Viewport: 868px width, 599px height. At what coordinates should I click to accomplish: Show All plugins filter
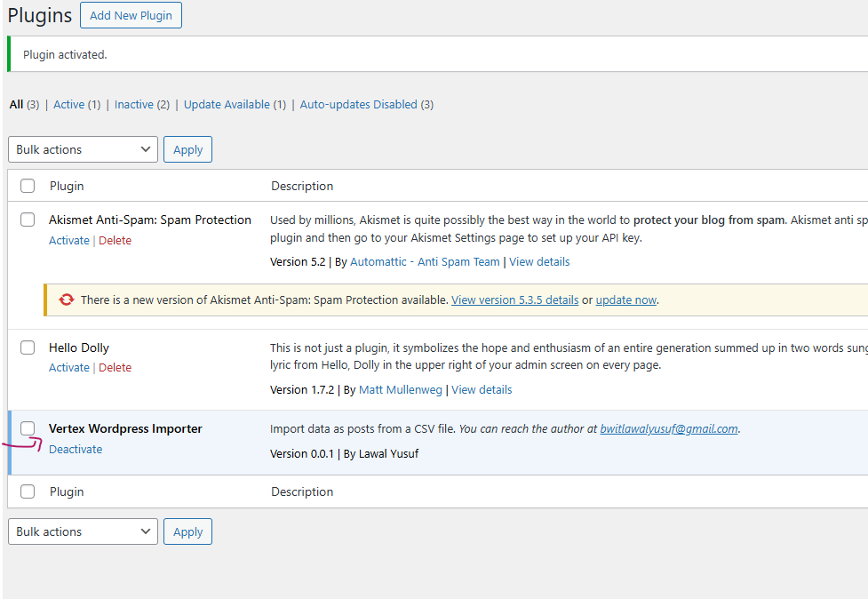click(x=17, y=105)
